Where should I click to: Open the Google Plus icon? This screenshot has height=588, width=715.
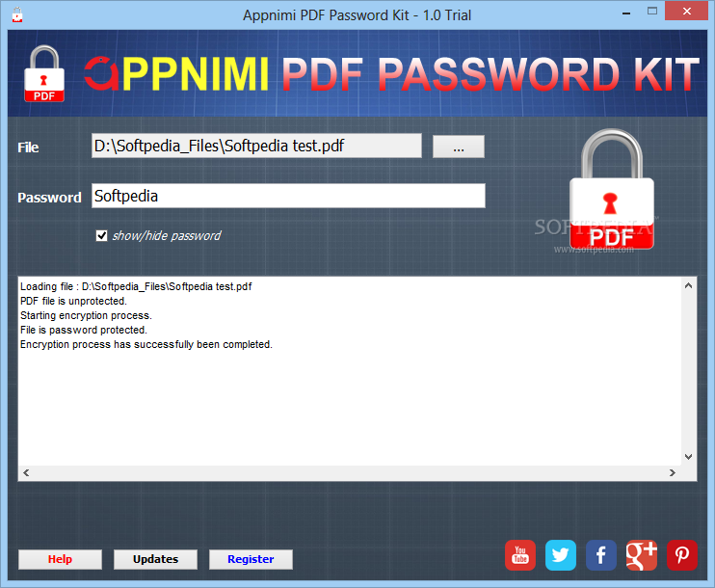tap(642, 555)
